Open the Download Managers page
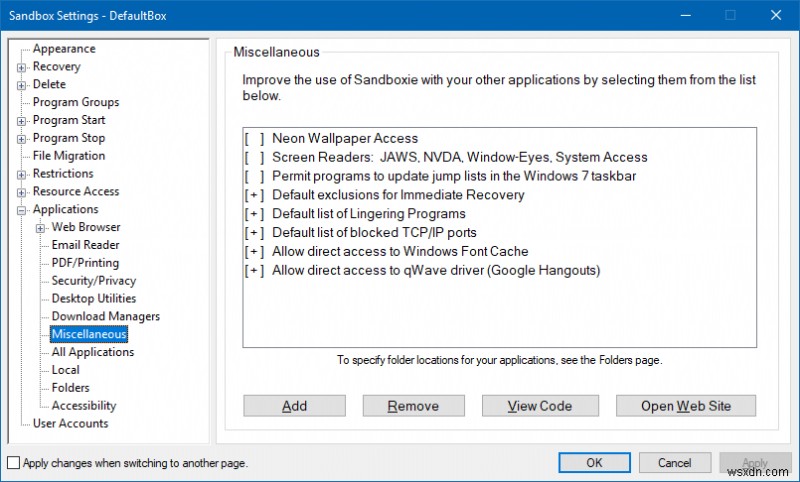 point(105,317)
